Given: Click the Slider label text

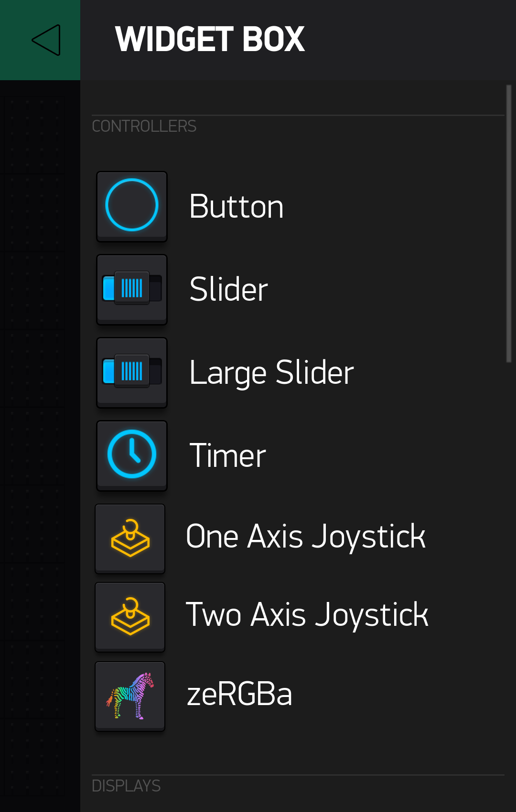Looking at the screenshot, I should (x=228, y=289).
